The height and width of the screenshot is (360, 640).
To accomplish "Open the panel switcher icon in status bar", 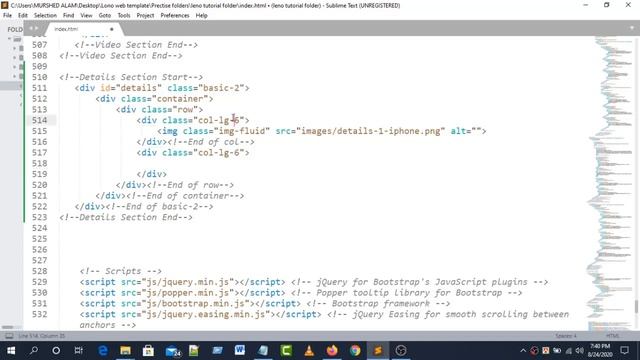I will (9, 336).
